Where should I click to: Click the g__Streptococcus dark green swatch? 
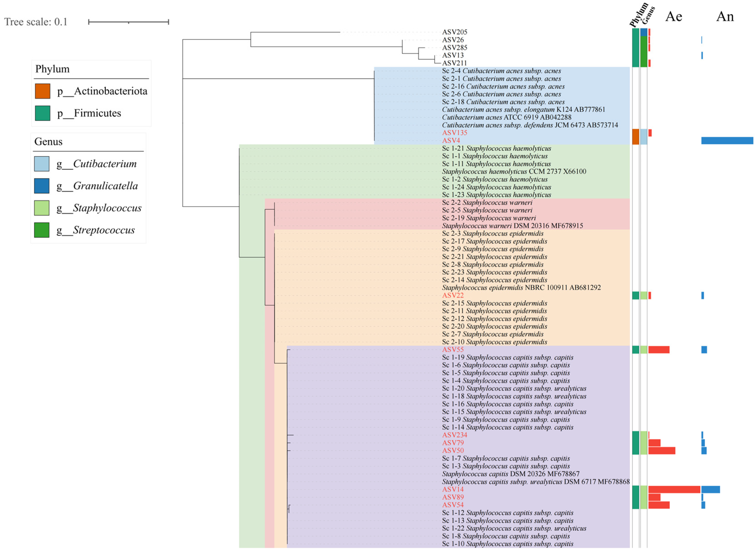42,230
